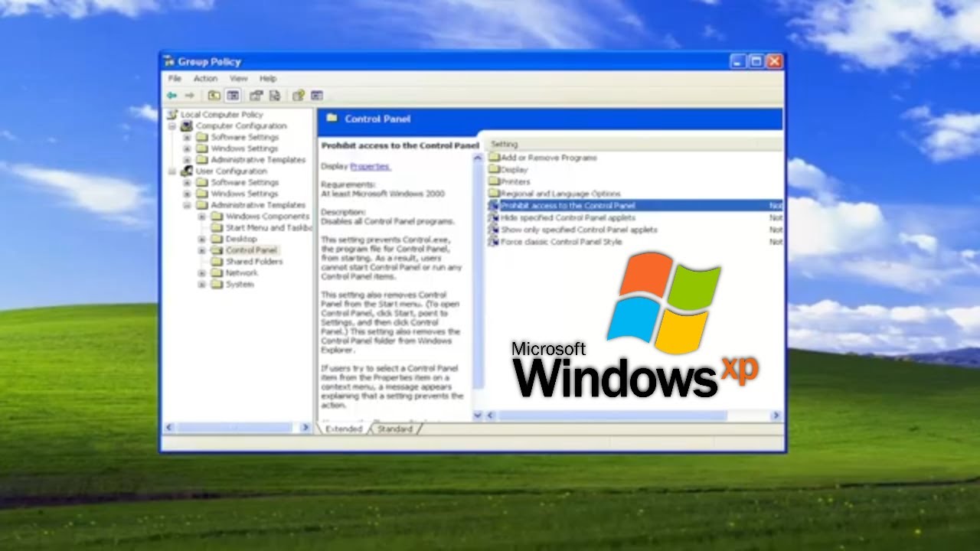
Task: Click the Printers folder icon in settings list
Action: click(x=494, y=181)
